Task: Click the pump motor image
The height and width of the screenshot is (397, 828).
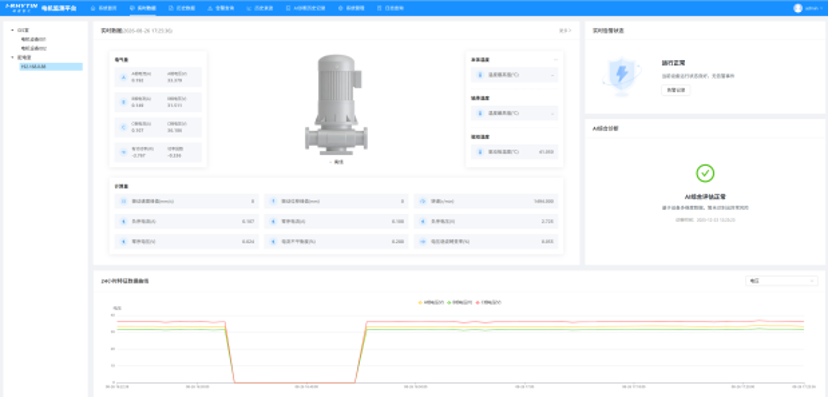Action: pyautogui.click(x=336, y=105)
